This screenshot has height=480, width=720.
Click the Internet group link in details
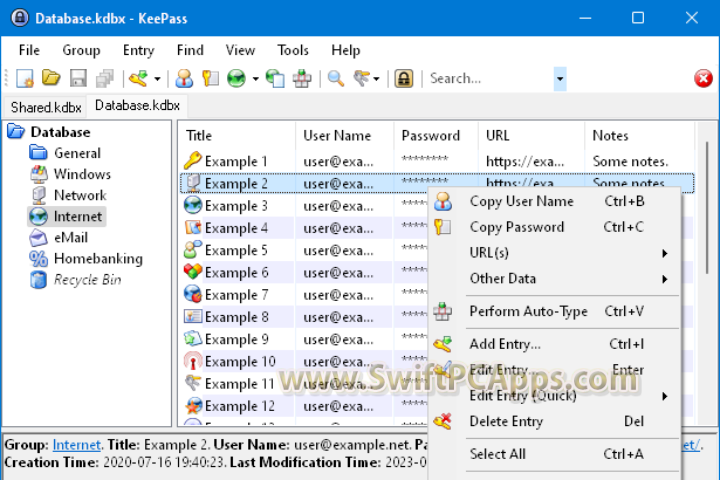[x=77, y=445]
